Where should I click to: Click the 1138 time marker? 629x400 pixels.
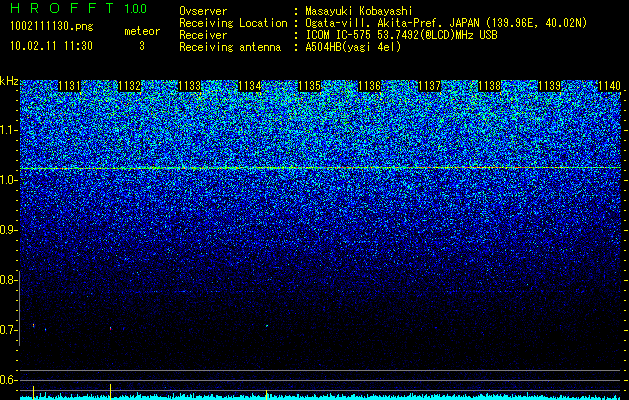pos(490,86)
